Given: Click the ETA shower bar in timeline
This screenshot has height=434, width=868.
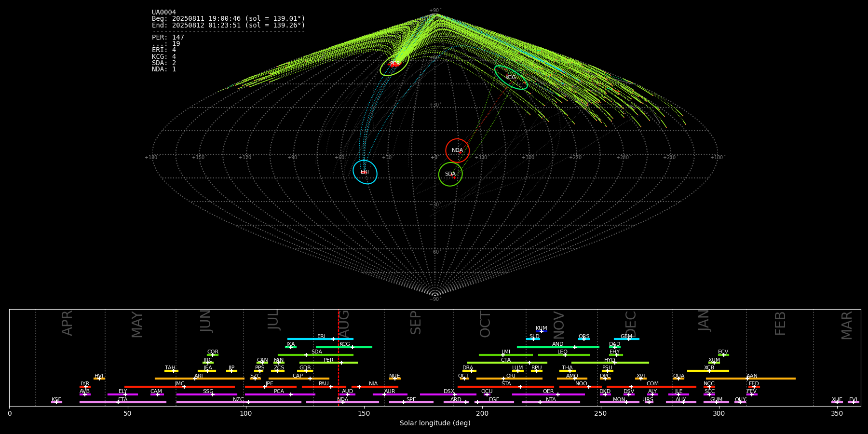Looking at the screenshot, I should tap(123, 402).
